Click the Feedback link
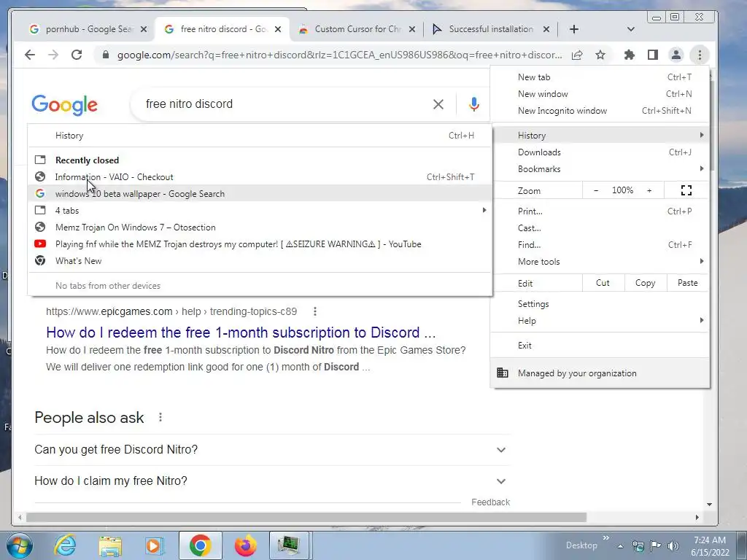The width and height of the screenshot is (747, 560). point(491,502)
